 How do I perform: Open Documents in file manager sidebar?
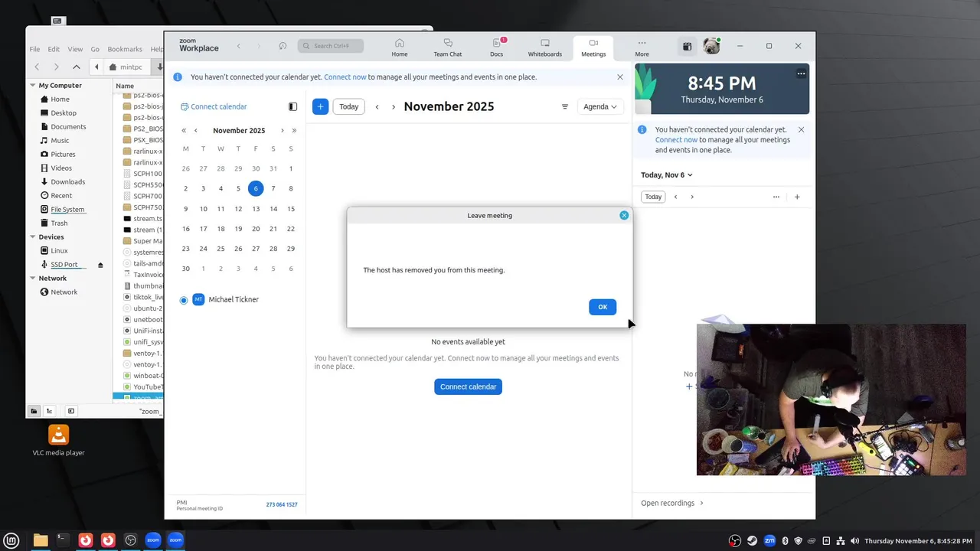point(68,126)
